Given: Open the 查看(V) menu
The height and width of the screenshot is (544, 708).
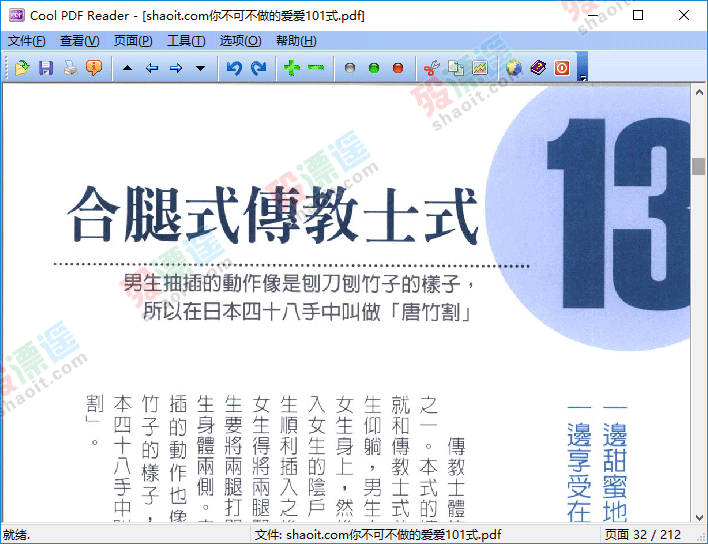Looking at the screenshot, I should (x=79, y=41).
